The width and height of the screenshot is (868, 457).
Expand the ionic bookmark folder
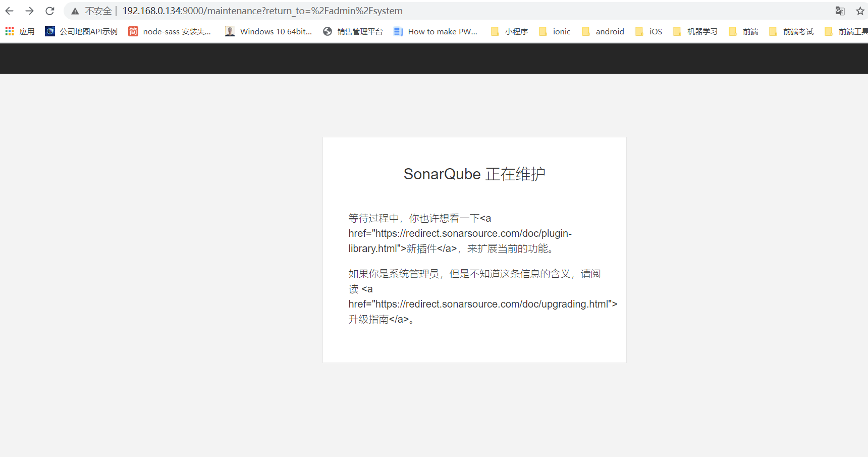point(555,31)
